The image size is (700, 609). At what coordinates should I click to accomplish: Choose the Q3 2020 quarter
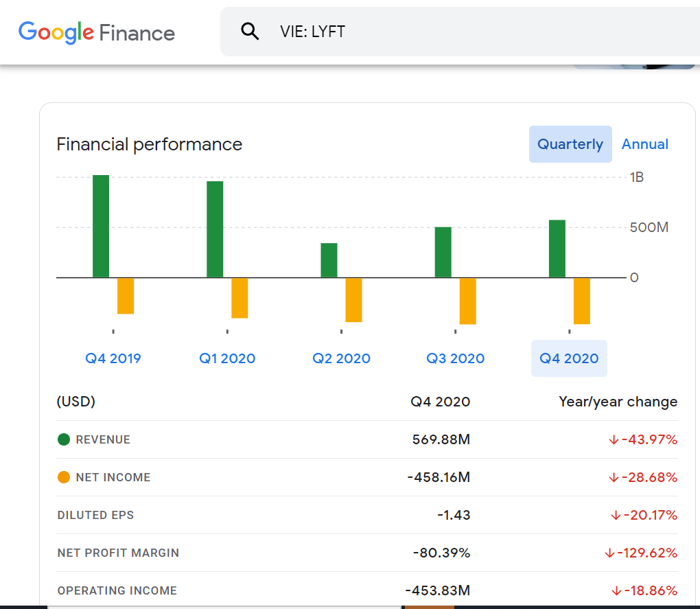tap(455, 358)
